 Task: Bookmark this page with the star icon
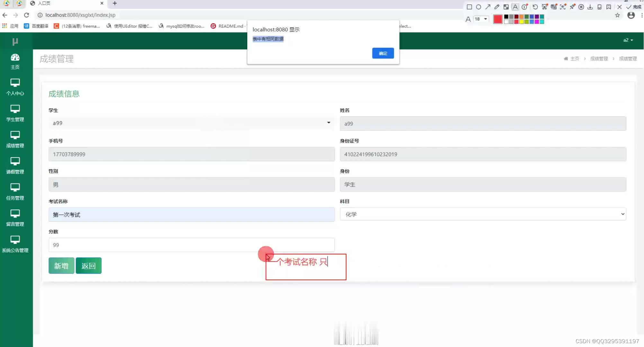point(617,15)
